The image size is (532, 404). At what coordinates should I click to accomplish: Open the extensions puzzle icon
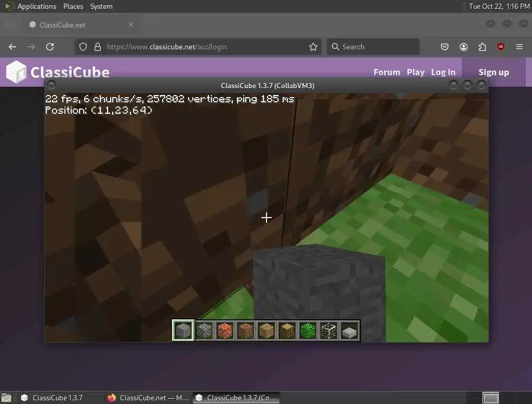click(482, 47)
